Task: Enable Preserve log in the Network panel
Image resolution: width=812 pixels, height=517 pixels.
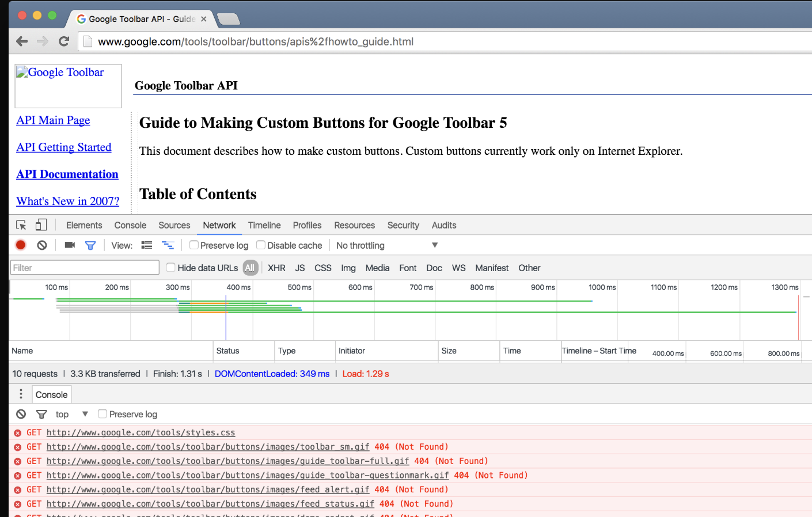Action: pyautogui.click(x=194, y=245)
